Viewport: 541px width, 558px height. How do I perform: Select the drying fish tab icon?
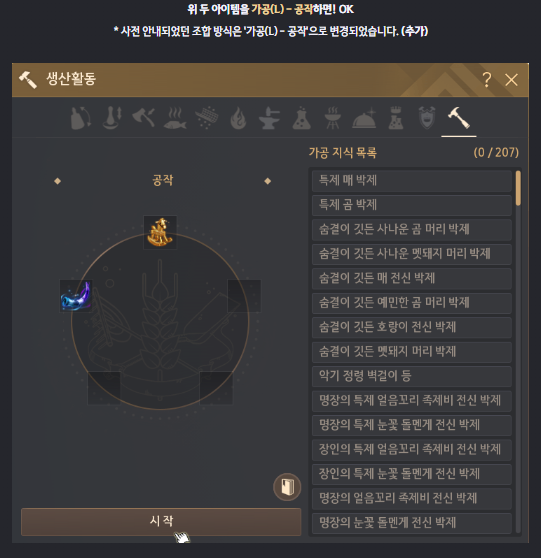175,118
